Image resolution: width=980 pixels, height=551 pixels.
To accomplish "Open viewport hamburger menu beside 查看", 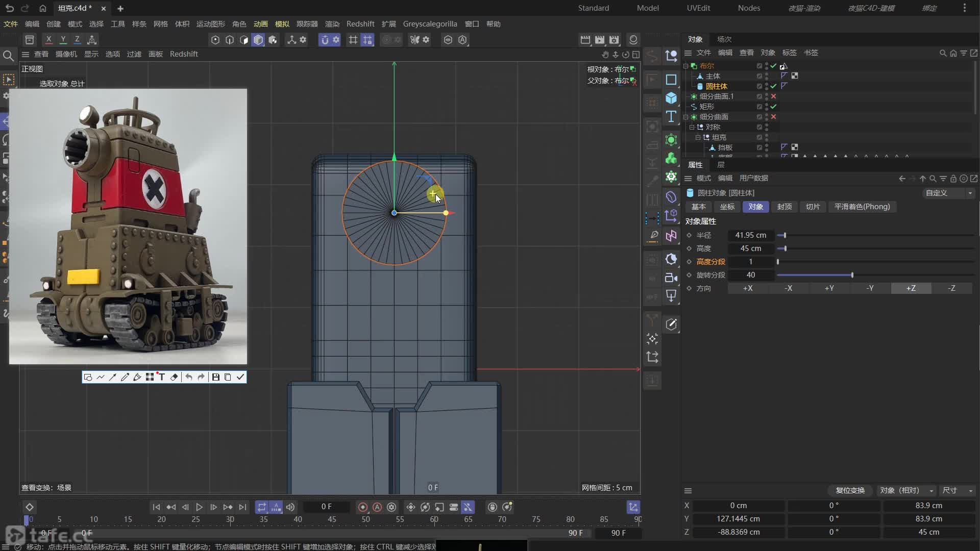I will pos(26,54).
